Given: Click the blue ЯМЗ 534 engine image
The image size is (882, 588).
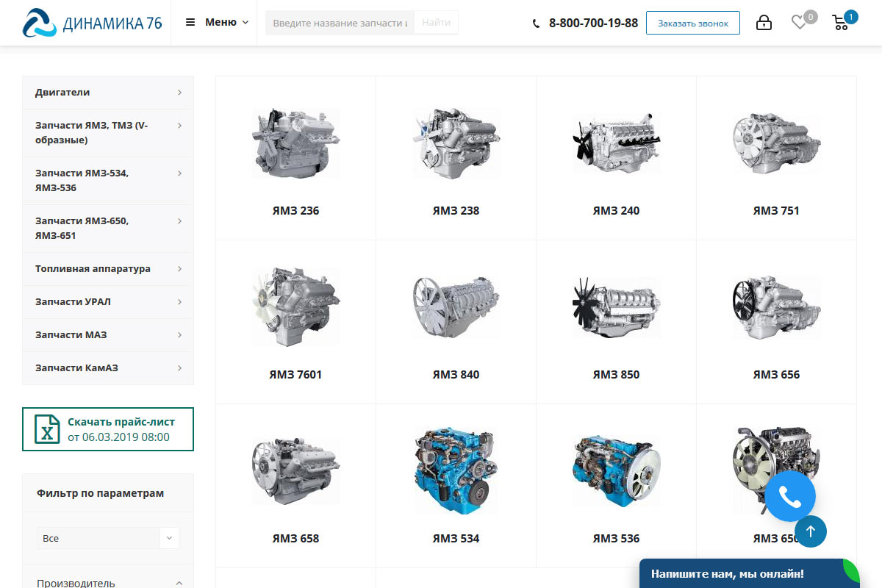Looking at the screenshot, I should pyautogui.click(x=456, y=471).
